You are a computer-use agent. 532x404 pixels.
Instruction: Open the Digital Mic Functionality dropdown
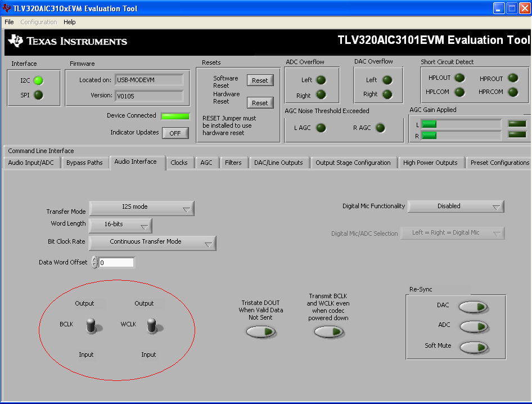point(456,207)
